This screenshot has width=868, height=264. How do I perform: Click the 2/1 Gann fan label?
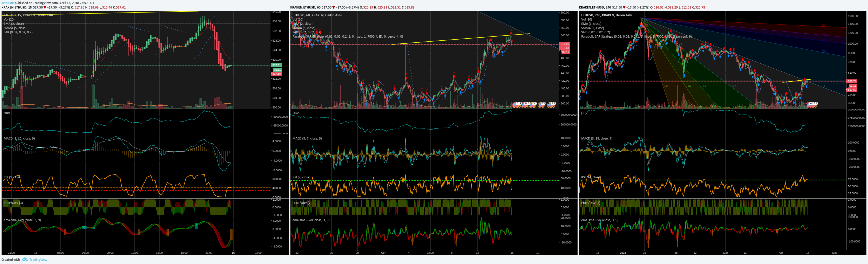pos(824,52)
